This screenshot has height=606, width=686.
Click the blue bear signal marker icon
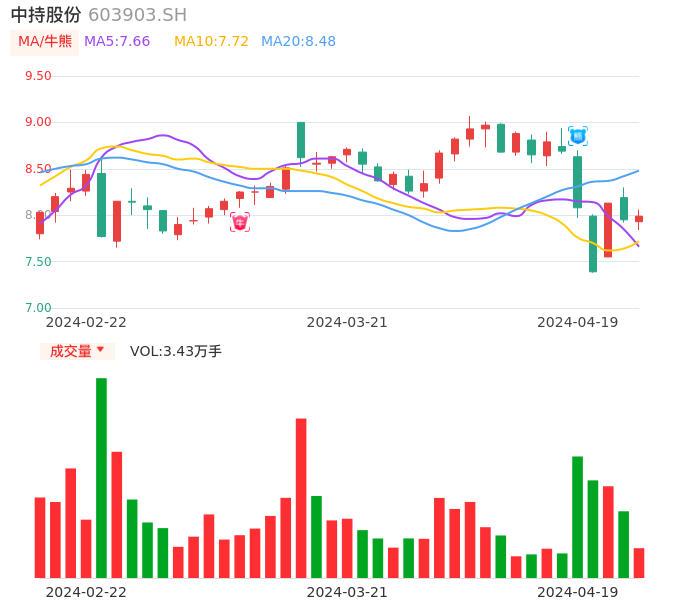[x=578, y=135]
